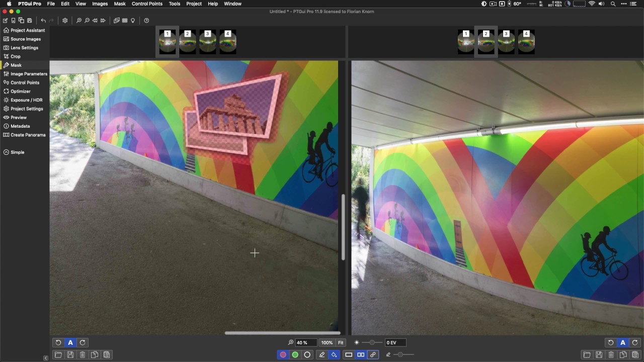Switch to Project Assistant tab in sidebar
Viewport: 644px width, 362px height.
pyautogui.click(x=24, y=30)
